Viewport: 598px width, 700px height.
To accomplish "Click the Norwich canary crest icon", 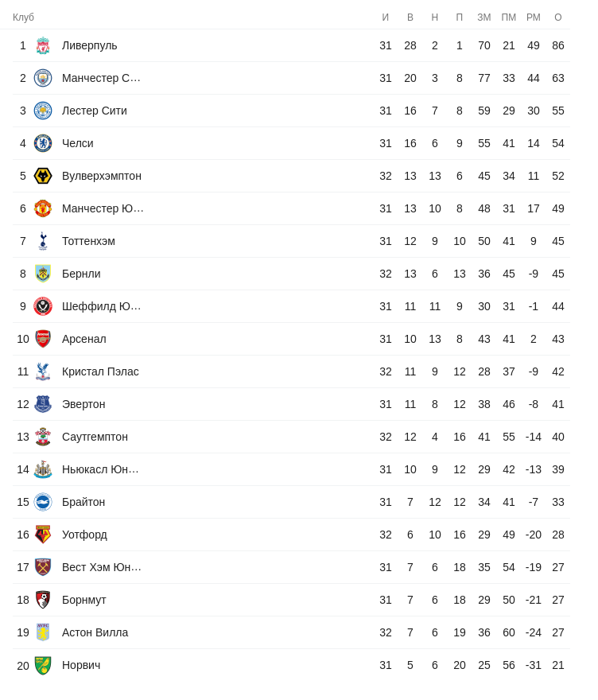I will [43, 665].
